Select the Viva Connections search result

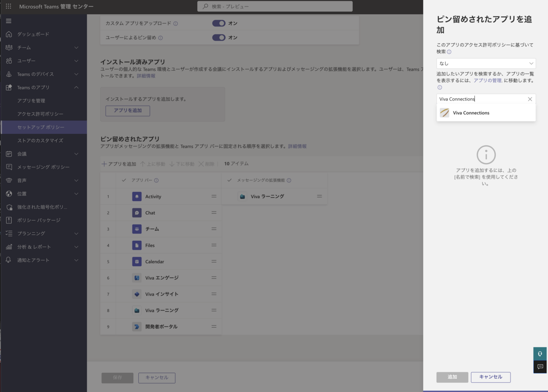[x=486, y=113]
